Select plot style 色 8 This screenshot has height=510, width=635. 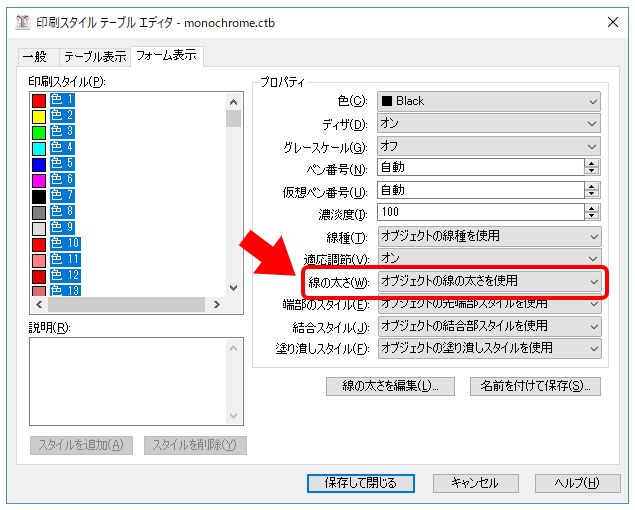[62, 211]
